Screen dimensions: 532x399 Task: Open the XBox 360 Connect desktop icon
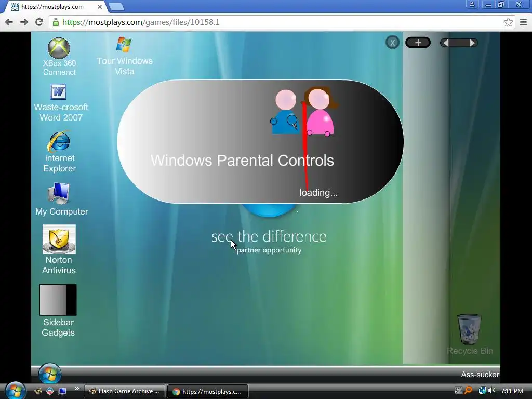59,57
